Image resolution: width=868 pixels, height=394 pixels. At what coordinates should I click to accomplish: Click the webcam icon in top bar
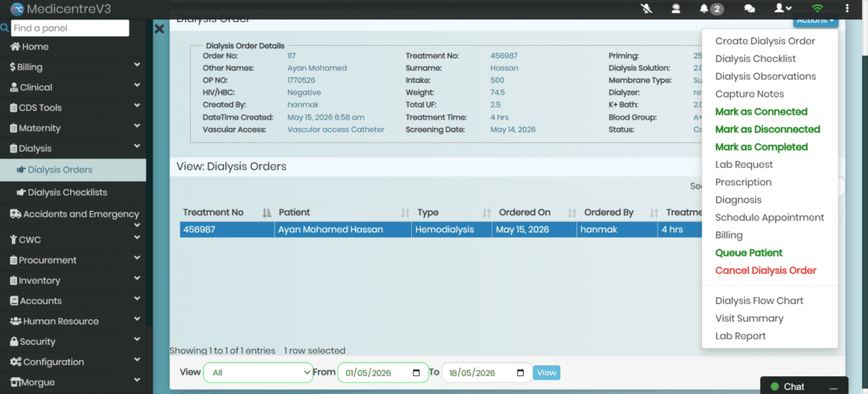coord(676,8)
